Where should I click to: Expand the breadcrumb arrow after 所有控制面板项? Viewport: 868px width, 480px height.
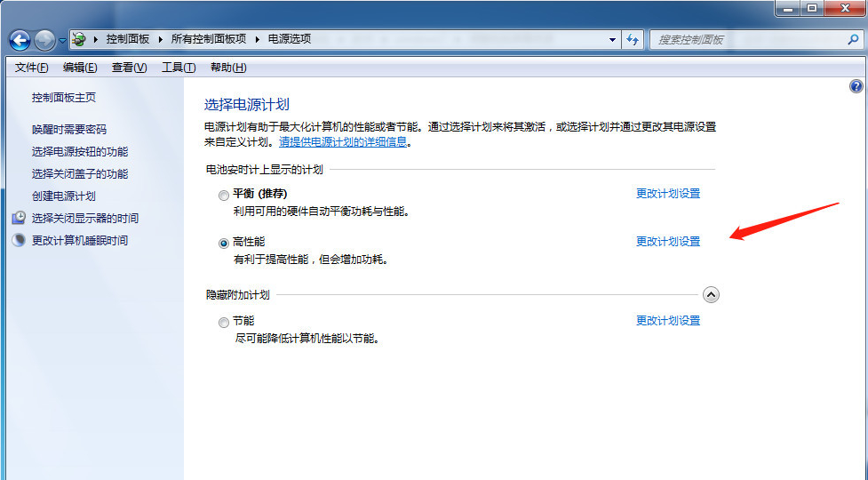click(x=259, y=39)
